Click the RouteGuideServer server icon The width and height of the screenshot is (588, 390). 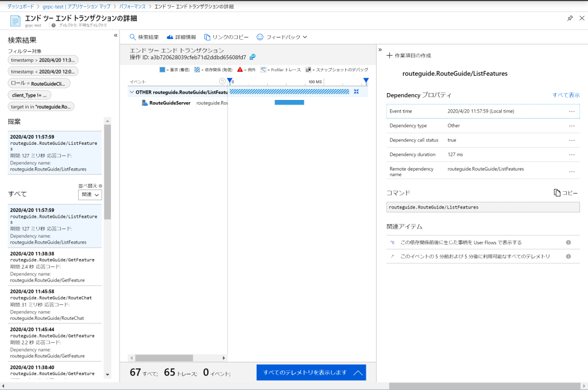pos(144,103)
